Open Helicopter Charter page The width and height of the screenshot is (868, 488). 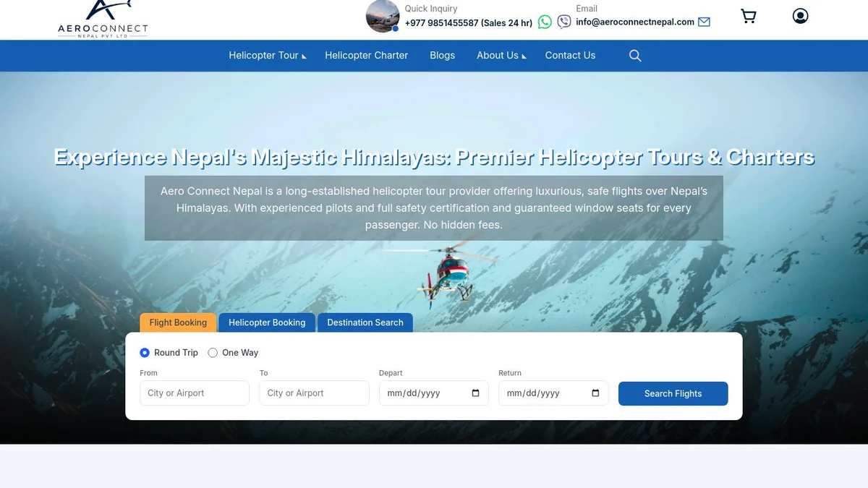366,56
